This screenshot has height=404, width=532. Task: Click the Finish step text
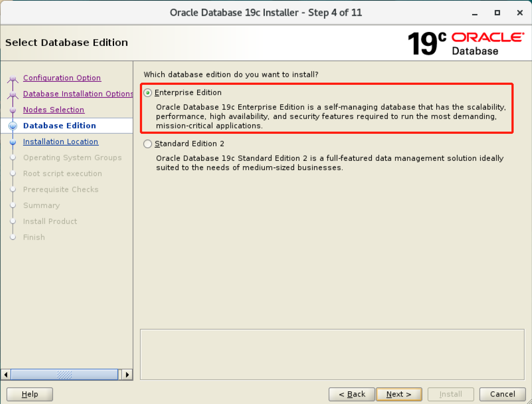tap(34, 237)
